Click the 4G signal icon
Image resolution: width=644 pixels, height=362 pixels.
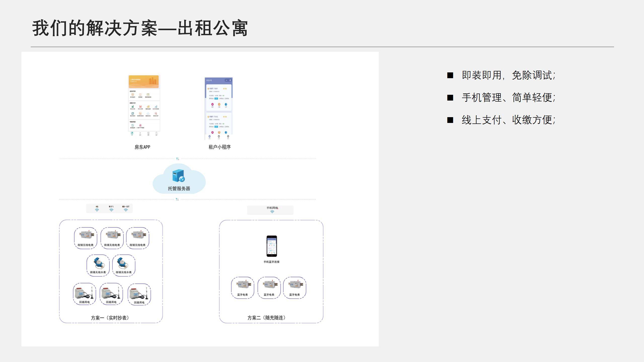coord(97,210)
